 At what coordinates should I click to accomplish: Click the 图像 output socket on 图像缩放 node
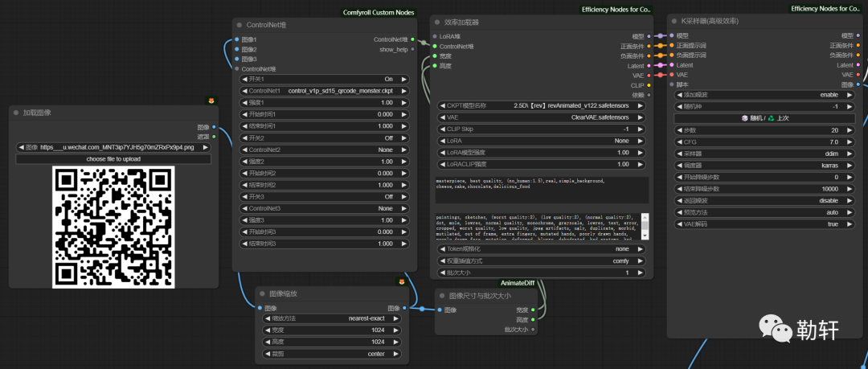tap(404, 308)
